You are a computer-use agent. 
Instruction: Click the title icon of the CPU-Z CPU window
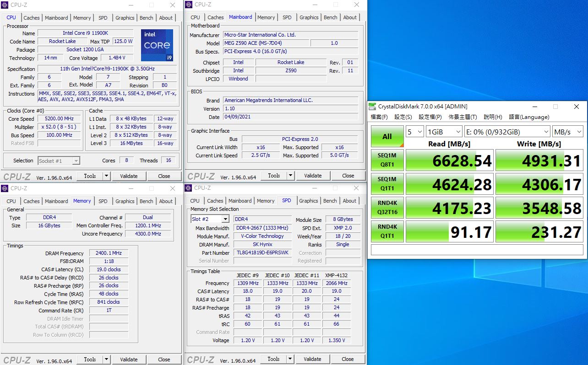pos(5,5)
